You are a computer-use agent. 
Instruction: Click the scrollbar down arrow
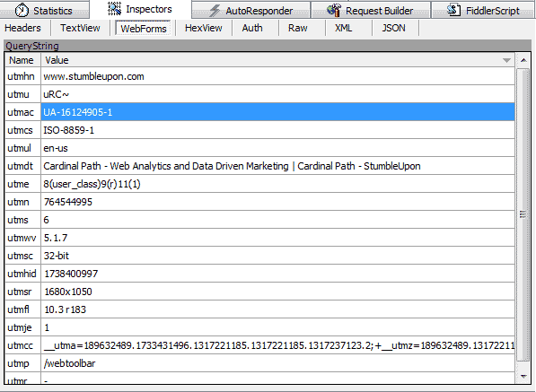(523, 376)
